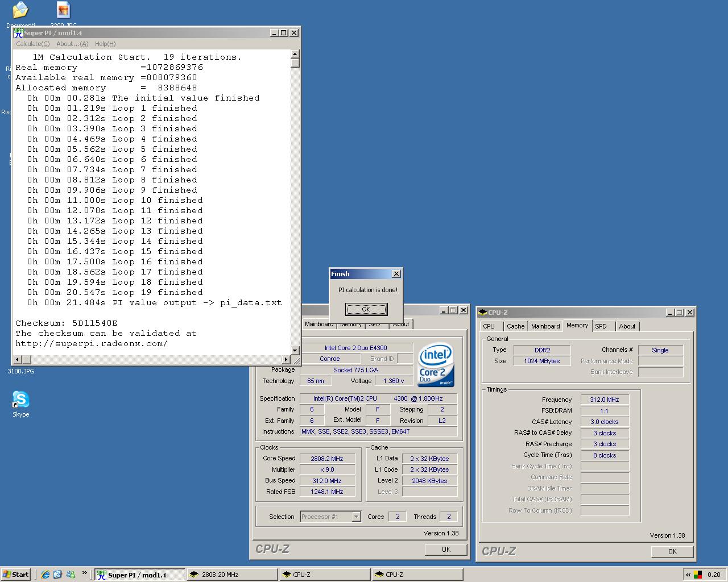Image resolution: width=728 pixels, height=582 pixels.
Task: Click Conroe code name field
Action: pyautogui.click(x=330, y=359)
